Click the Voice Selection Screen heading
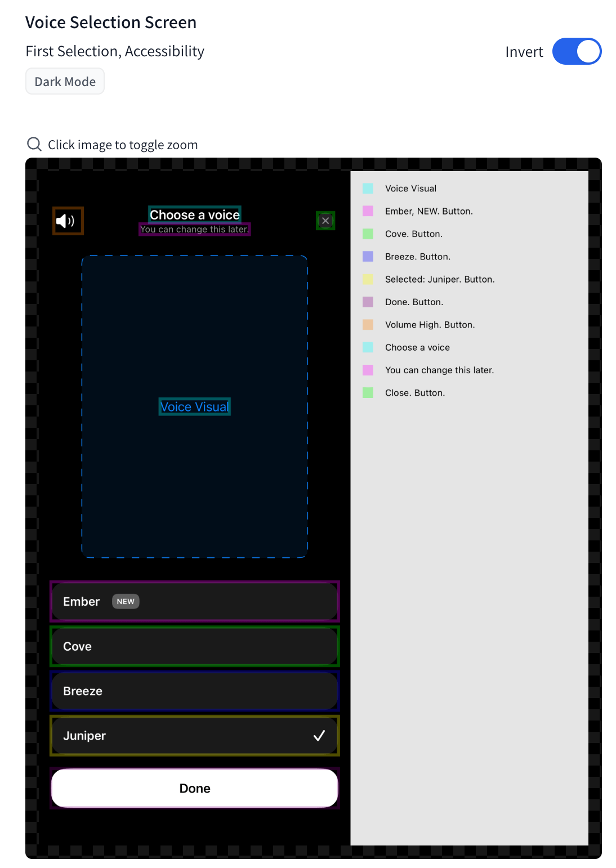 [x=111, y=22]
